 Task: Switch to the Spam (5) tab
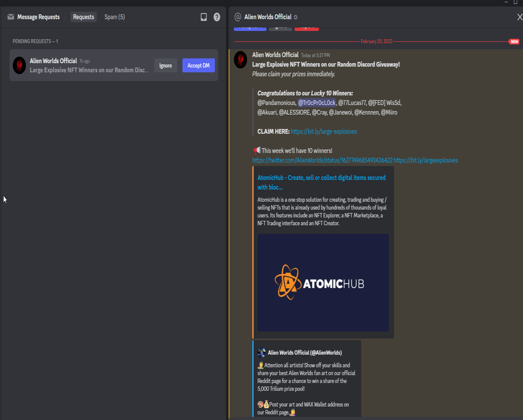115,17
